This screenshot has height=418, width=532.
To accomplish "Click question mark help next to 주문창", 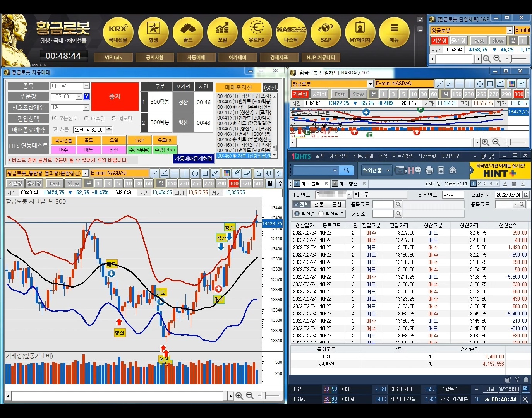I will [x=86, y=96].
